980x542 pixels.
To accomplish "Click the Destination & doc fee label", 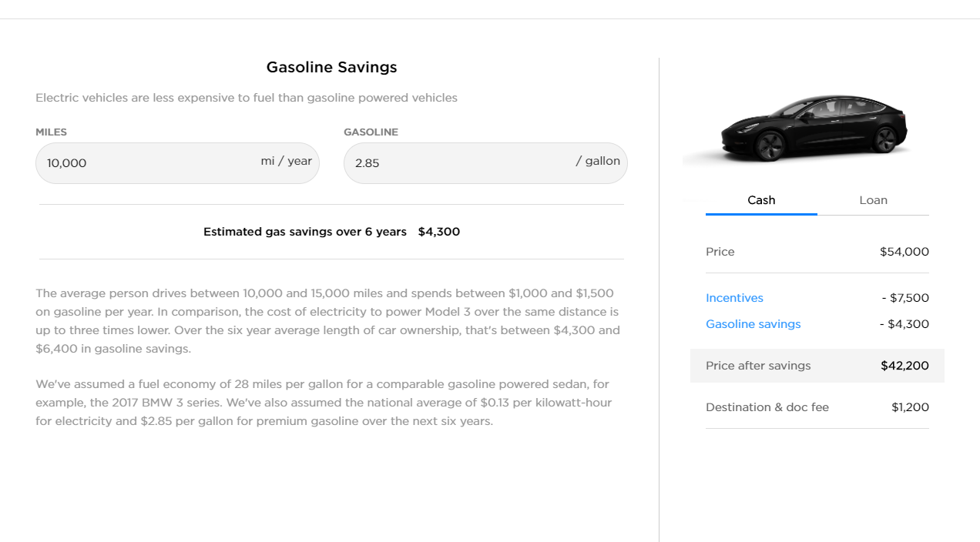I will coord(767,407).
